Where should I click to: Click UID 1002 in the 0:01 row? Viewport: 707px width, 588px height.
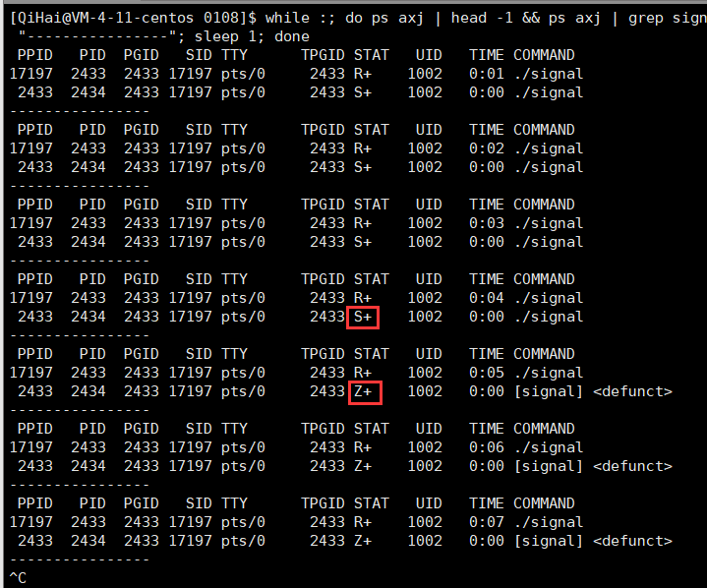point(425,74)
